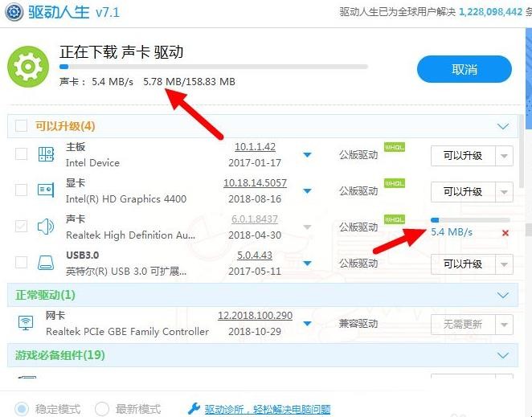Open version dropdown for USB3.0 5.0.4.43

(307, 264)
